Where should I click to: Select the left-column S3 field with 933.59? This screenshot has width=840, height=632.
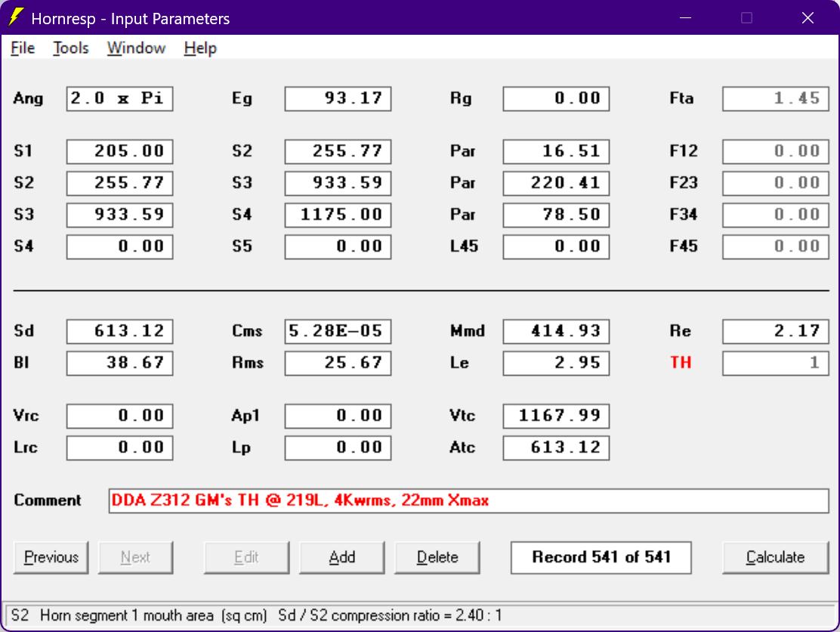(x=119, y=215)
